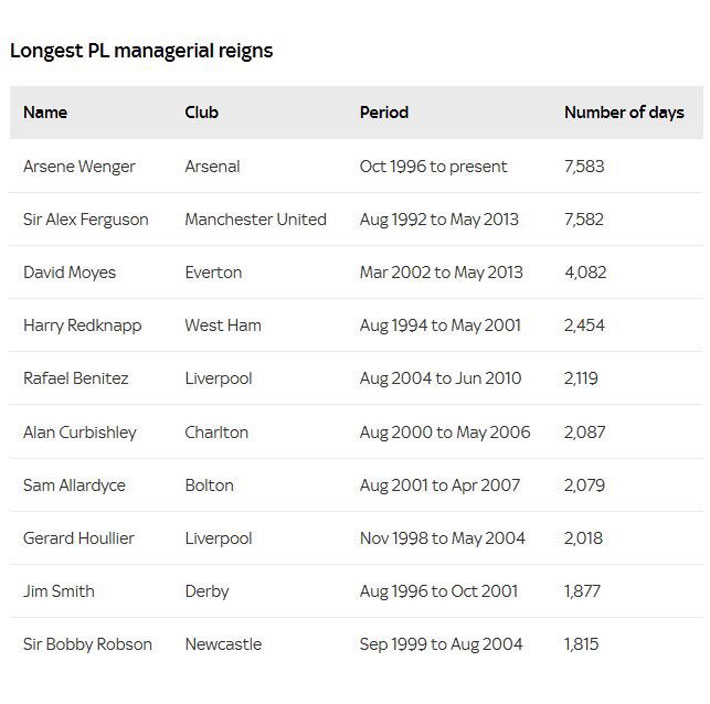Select Sam Allardyce in the list
Screen dimensions: 710x704
point(73,485)
